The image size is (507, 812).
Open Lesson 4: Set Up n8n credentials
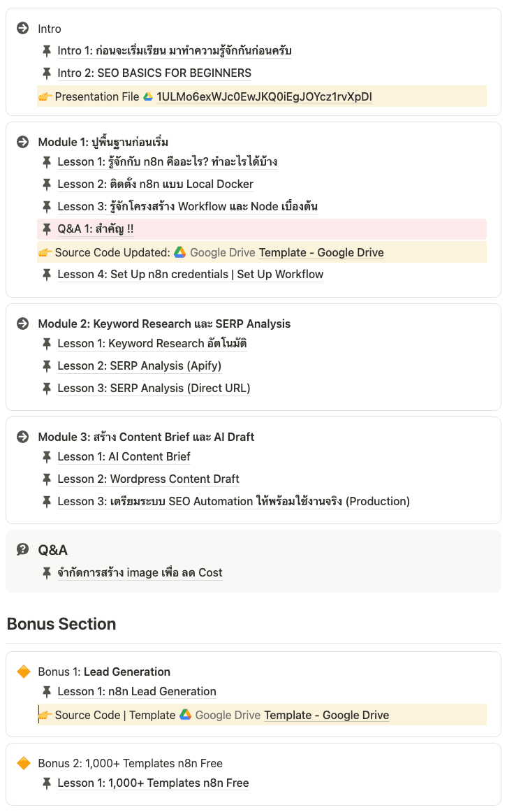pyautogui.click(x=190, y=274)
